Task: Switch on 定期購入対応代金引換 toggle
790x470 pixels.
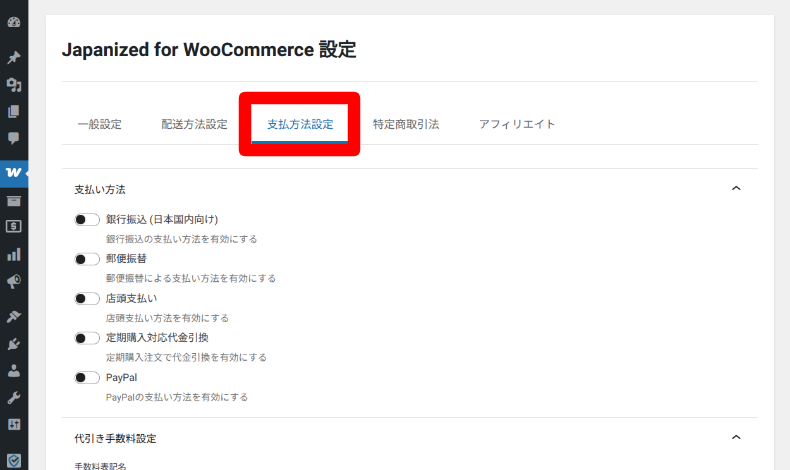Action: 87,338
